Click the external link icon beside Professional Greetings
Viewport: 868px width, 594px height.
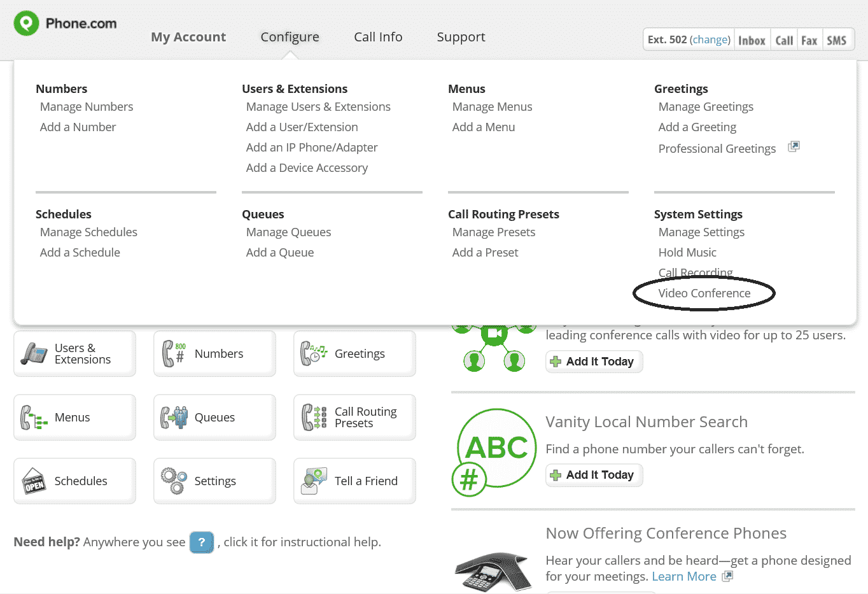click(794, 147)
